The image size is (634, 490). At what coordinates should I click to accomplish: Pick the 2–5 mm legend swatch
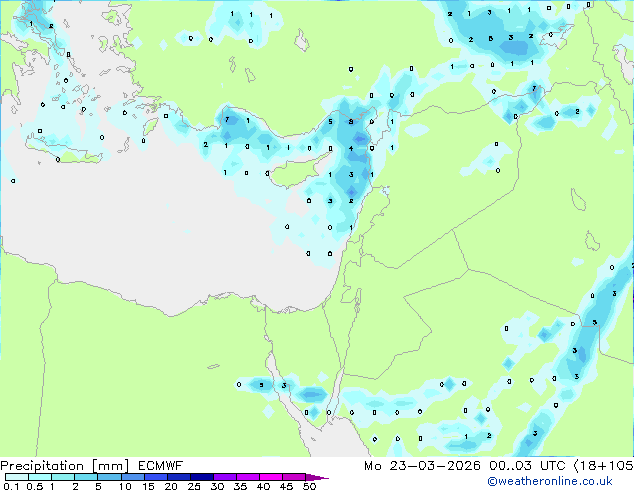(86, 477)
